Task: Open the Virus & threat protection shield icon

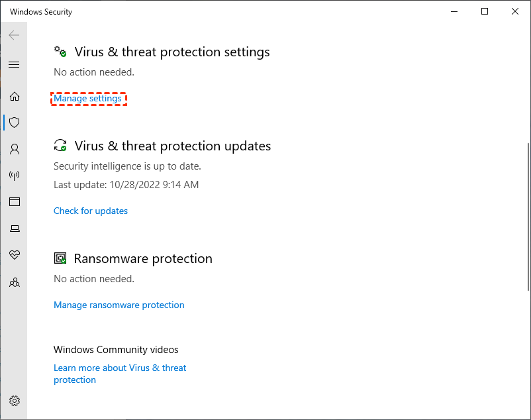Action: pos(15,123)
